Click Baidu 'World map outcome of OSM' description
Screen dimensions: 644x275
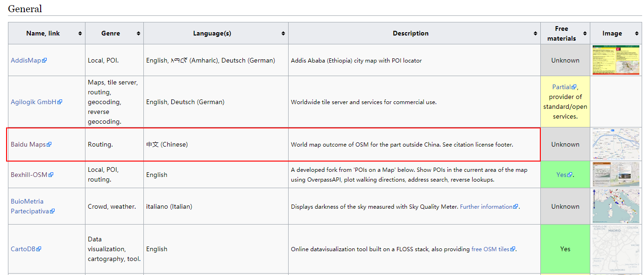[x=402, y=144]
